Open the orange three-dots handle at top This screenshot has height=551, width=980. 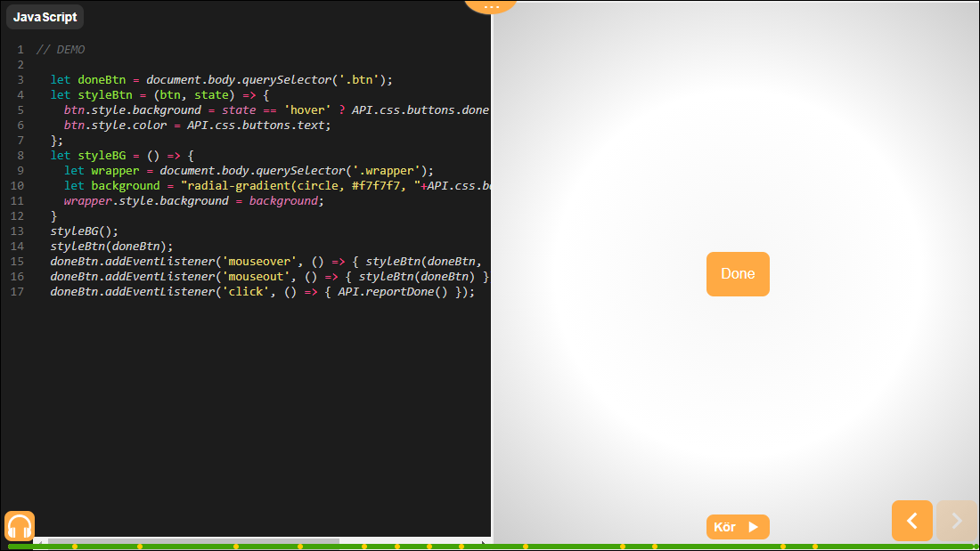pyautogui.click(x=491, y=6)
